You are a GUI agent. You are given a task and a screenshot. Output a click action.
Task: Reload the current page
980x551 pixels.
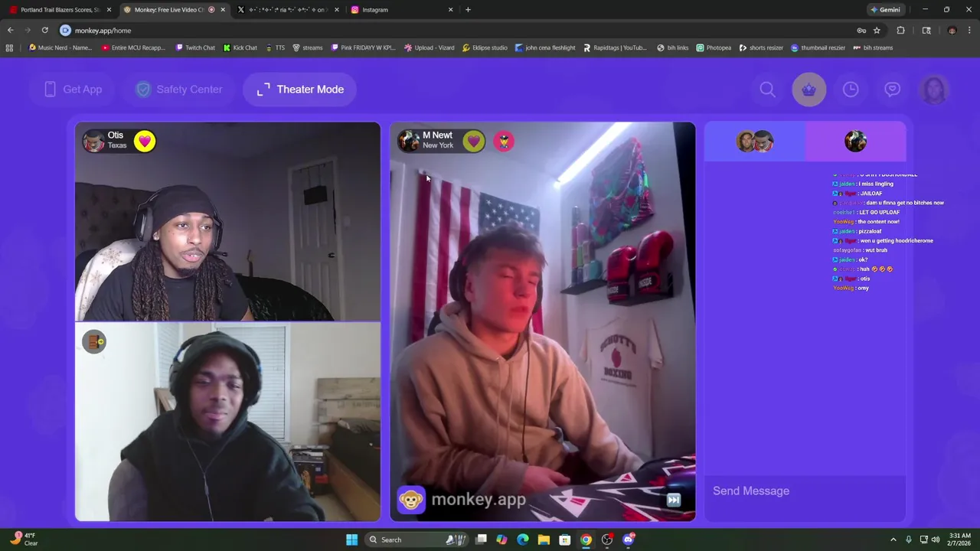(x=45, y=31)
